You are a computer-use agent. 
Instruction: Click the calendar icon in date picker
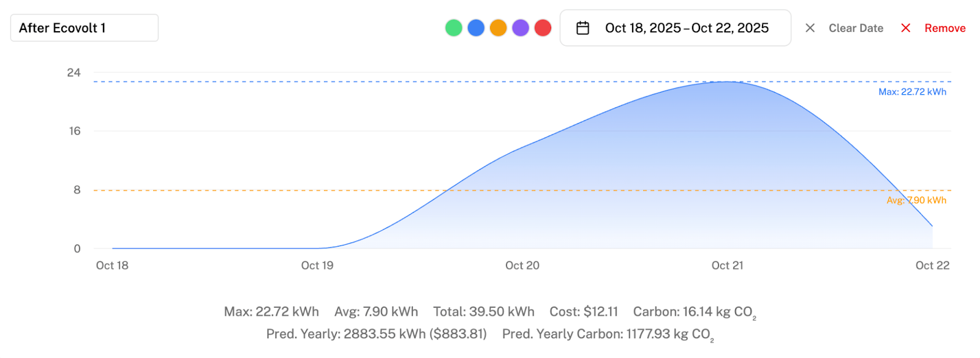point(582,28)
